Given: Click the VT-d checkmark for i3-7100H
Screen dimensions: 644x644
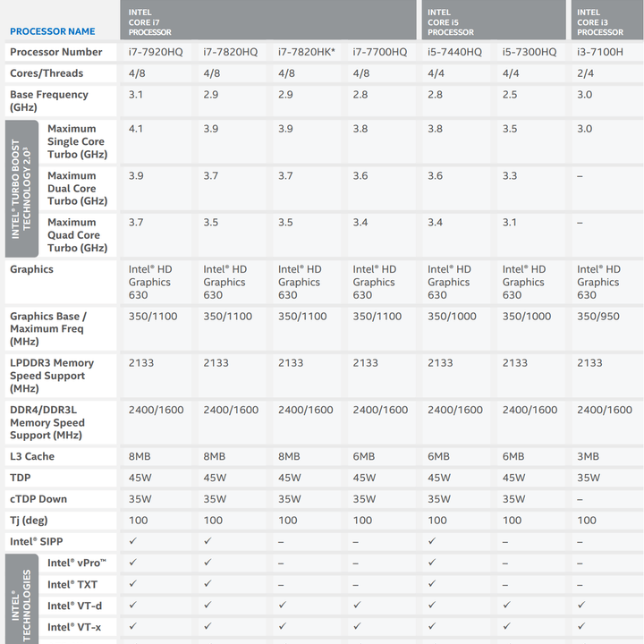Looking at the screenshot, I should [x=581, y=605].
